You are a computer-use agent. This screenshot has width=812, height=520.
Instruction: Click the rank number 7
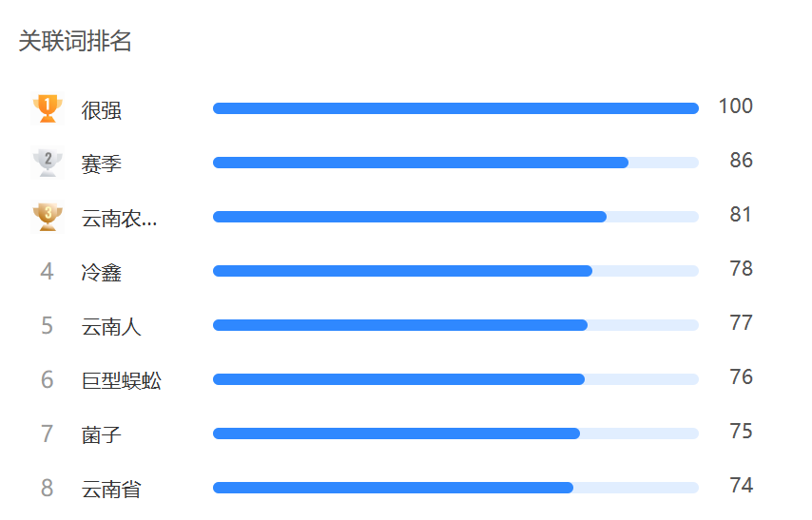[48, 434]
